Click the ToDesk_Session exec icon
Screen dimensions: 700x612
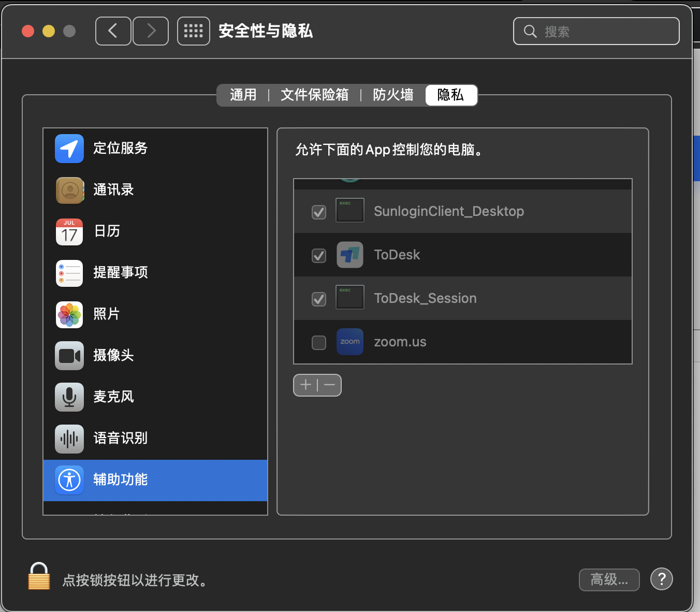[x=350, y=297]
